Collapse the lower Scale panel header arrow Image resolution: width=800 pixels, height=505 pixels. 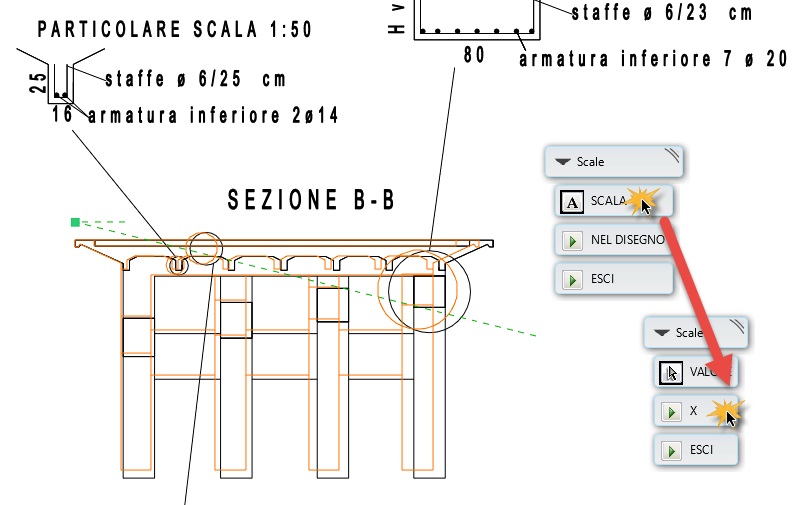[662, 333]
